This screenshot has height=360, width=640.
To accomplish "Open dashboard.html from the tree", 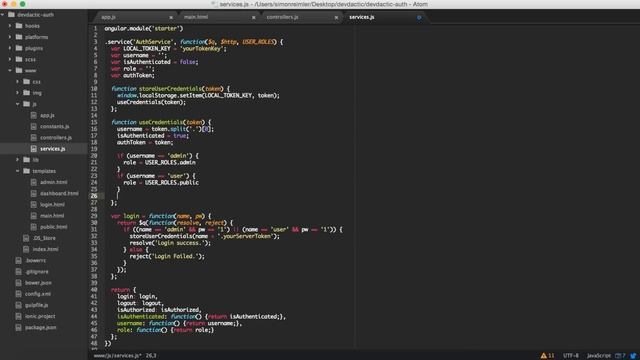I will (x=59, y=193).
